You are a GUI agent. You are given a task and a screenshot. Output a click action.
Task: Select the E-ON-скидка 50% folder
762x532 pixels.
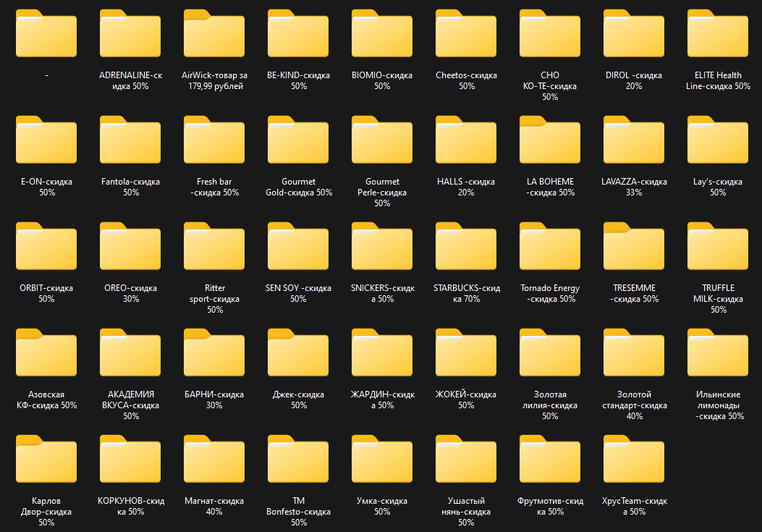click(x=46, y=140)
